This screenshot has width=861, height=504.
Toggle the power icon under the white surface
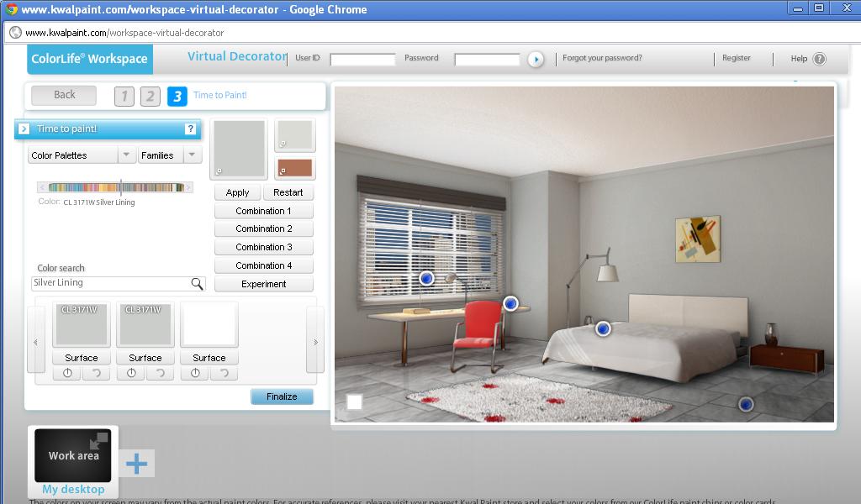tap(195, 373)
